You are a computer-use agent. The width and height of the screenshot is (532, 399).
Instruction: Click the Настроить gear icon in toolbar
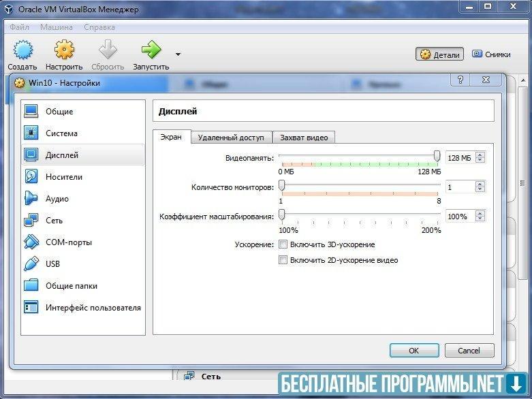(64, 50)
